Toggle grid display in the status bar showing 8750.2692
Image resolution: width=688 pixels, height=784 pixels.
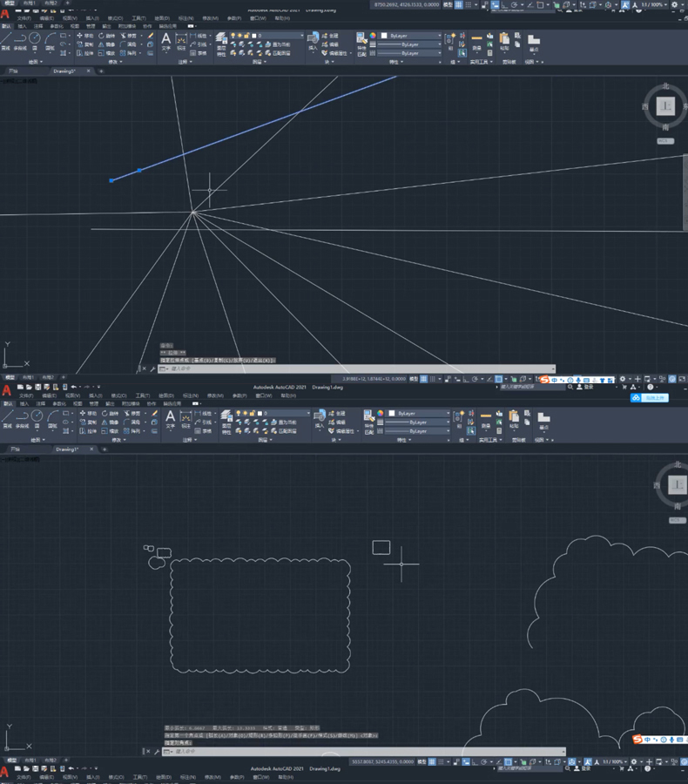coord(458,4)
